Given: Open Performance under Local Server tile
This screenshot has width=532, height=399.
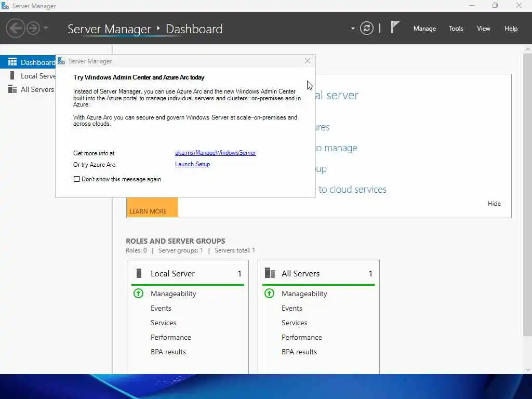Looking at the screenshot, I should point(170,337).
